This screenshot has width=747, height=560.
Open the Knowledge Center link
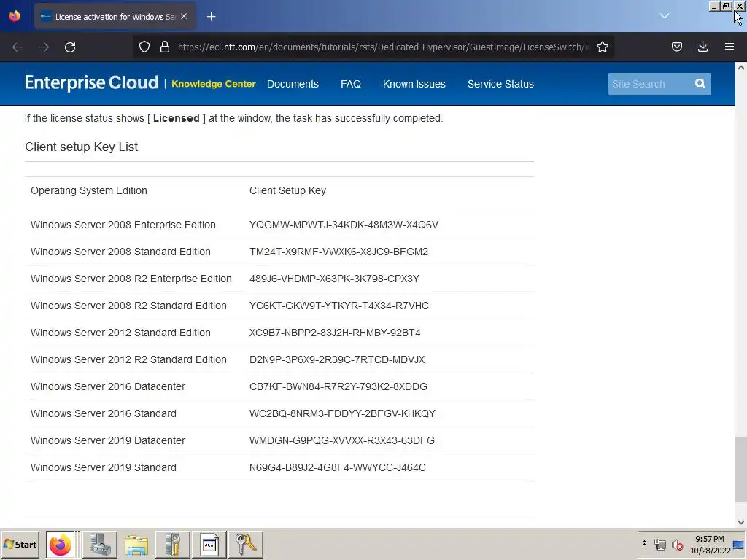click(214, 84)
